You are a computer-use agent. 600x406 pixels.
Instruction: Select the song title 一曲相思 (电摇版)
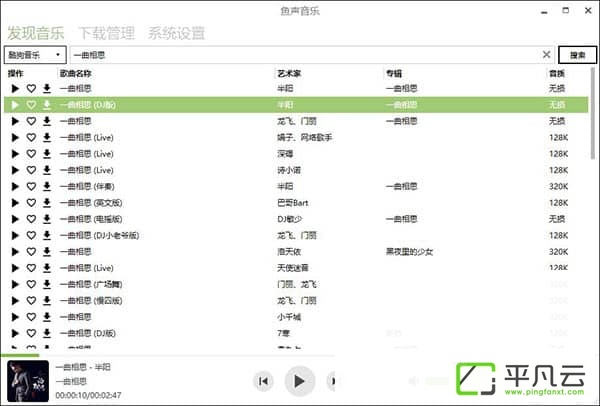point(91,219)
